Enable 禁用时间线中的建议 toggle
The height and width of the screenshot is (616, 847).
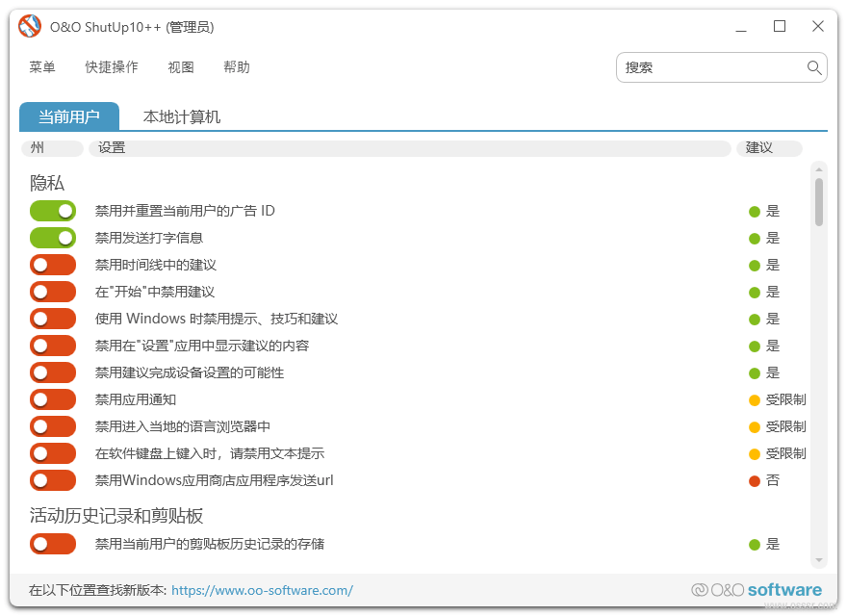click(53, 265)
